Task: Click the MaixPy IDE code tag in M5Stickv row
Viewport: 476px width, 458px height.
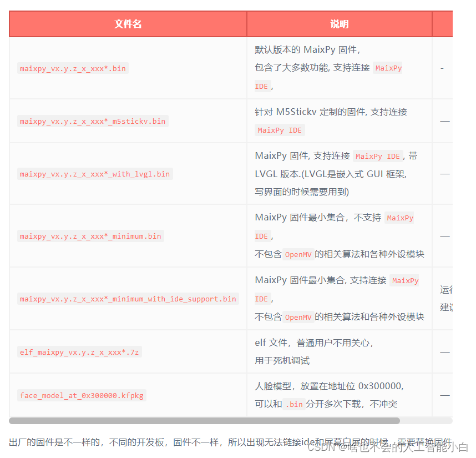Action: (x=280, y=130)
